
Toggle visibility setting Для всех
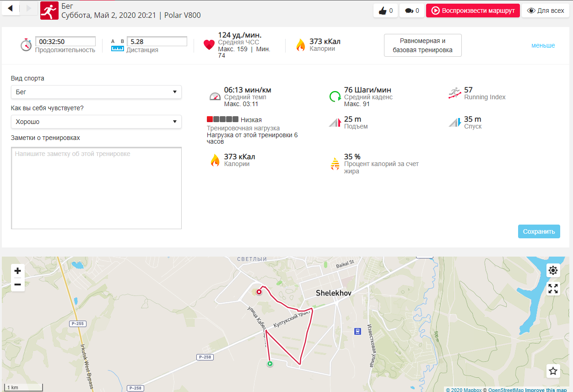coord(546,11)
